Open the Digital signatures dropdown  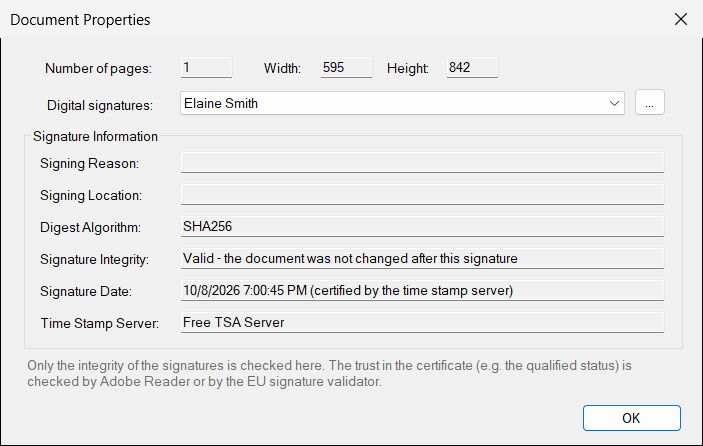point(402,103)
